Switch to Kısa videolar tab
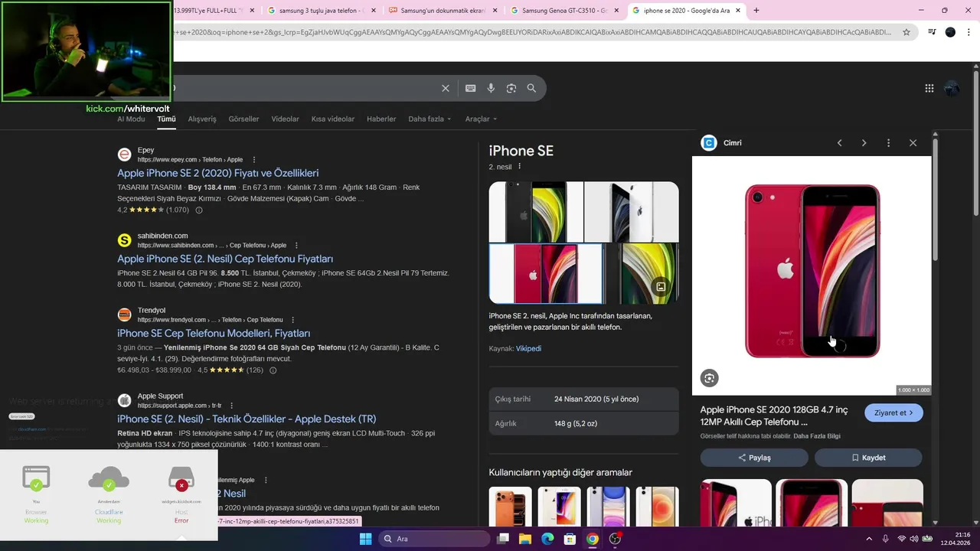 point(333,119)
